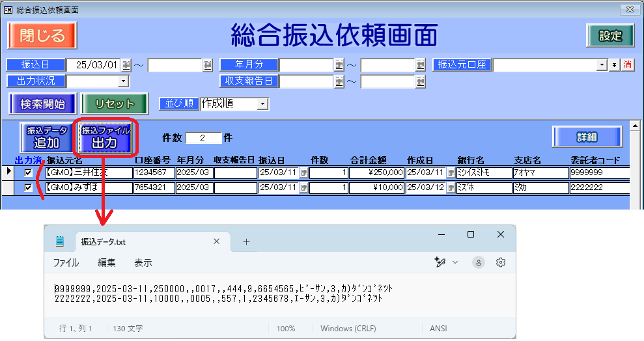
Task: Open calendar icon in 三井住友 row 振込日
Action: pos(303,173)
